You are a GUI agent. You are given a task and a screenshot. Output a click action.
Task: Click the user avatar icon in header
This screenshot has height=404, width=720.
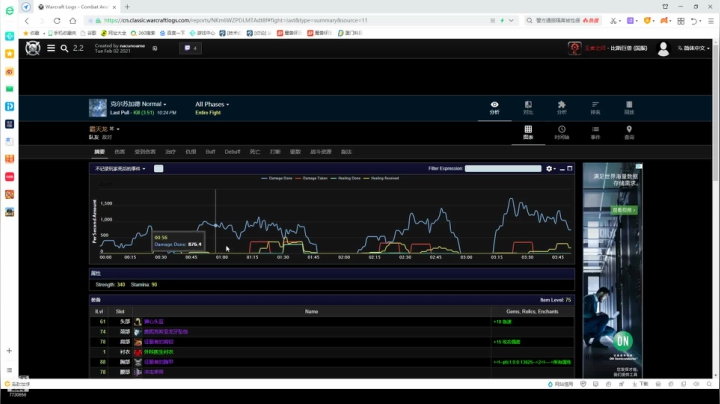click(663, 48)
